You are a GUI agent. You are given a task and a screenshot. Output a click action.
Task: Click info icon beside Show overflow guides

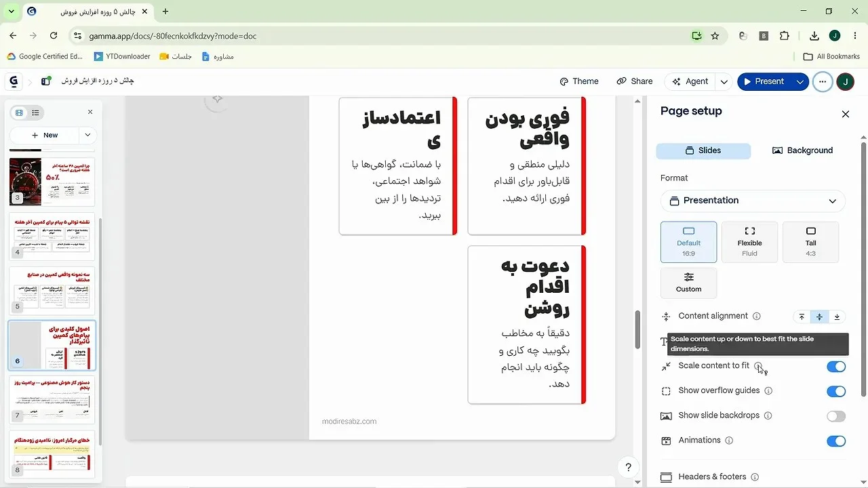click(768, 391)
